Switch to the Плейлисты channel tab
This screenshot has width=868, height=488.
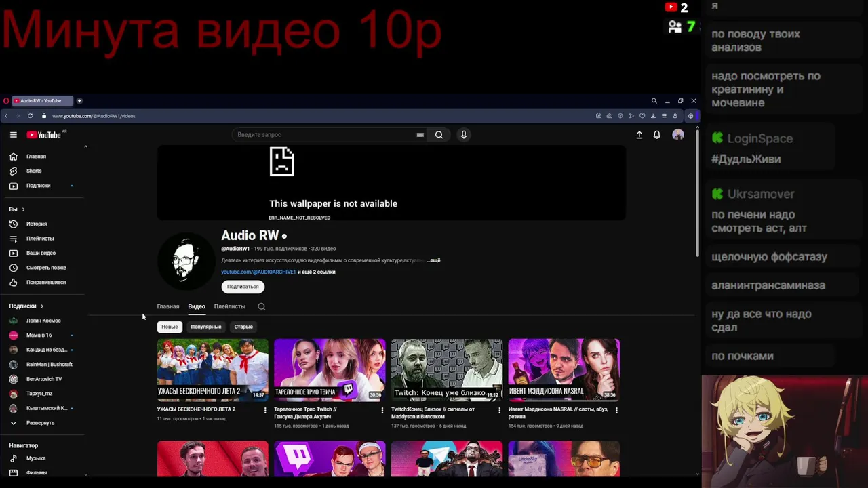click(x=230, y=306)
